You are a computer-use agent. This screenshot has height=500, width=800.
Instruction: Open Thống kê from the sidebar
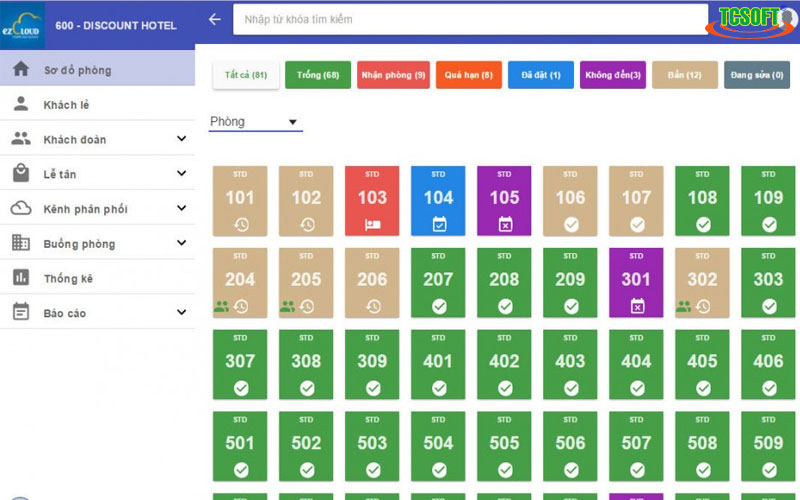[68, 279]
